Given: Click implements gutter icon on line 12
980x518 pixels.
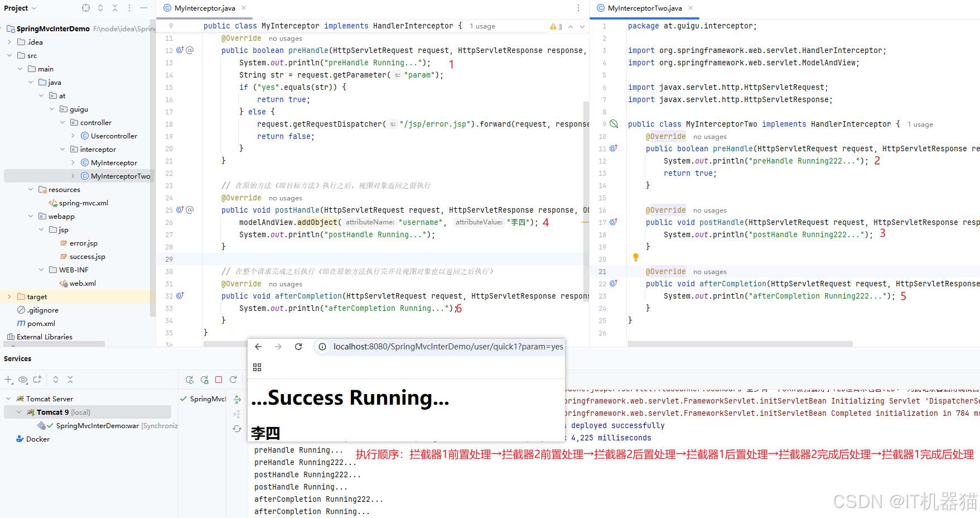Looking at the screenshot, I should [180, 50].
